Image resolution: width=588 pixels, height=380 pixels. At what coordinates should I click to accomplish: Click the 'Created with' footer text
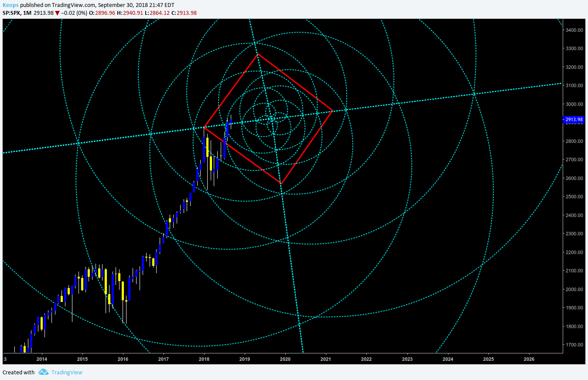tap(19, 372)
